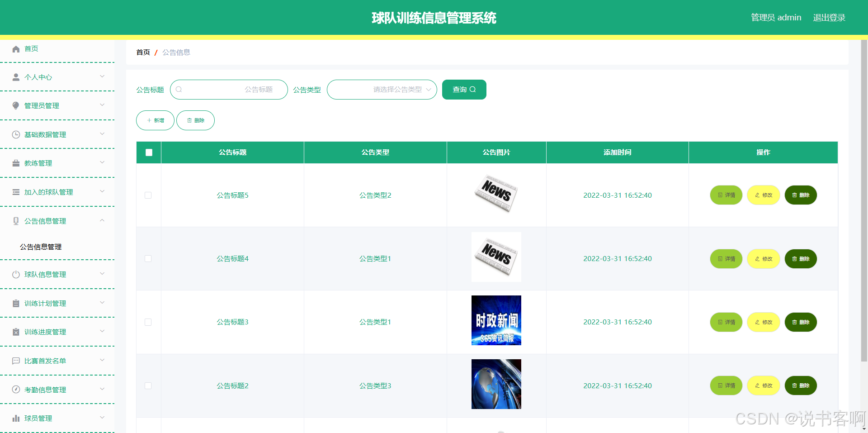
Task: Click the bar chart icon beside 球员管理
Action: pos(16,418)
